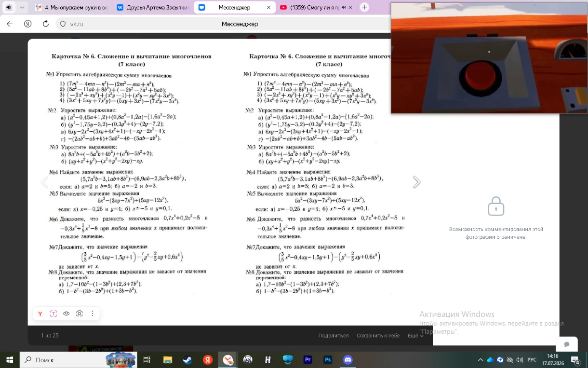Go to the previous photo with the left arrow

pos(44,182)
